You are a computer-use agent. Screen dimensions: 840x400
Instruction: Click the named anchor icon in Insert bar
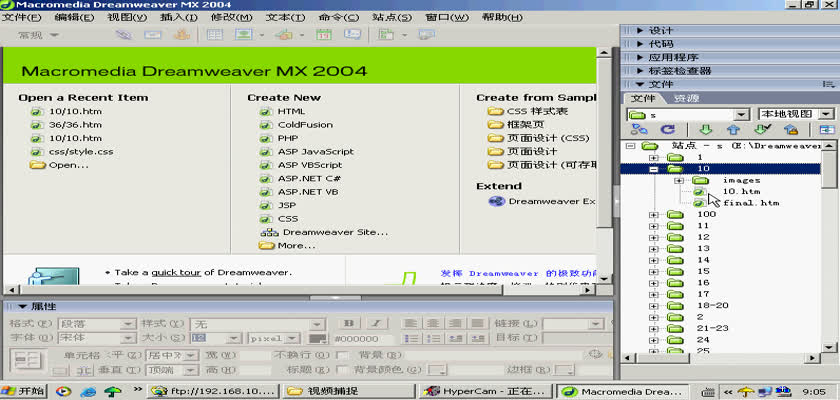(182, 35)
